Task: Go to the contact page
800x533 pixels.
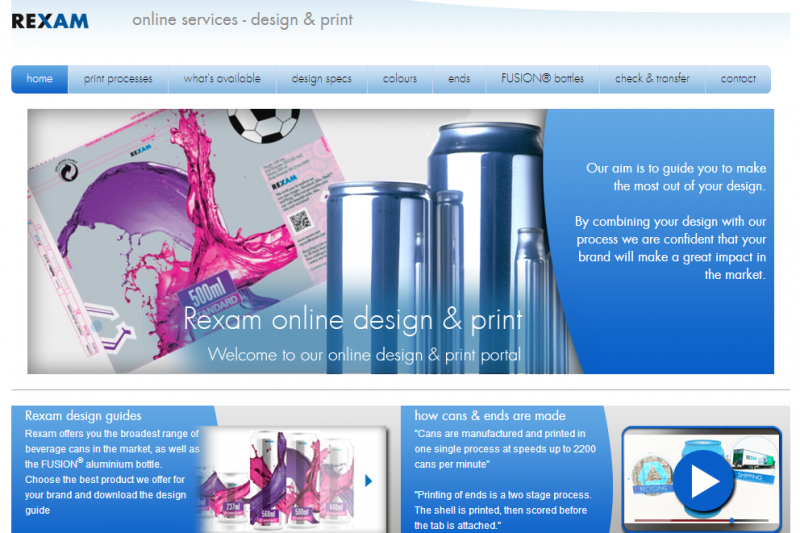Action: pyautogui.click(x=738, y=79)
